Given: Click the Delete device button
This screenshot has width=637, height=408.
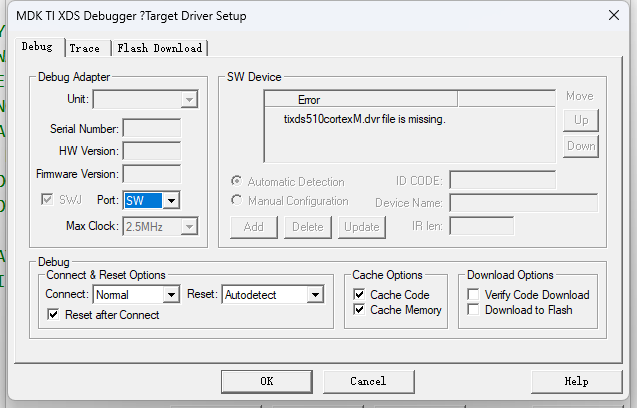Looking at the screenshot, I should (x=308, y=227).
